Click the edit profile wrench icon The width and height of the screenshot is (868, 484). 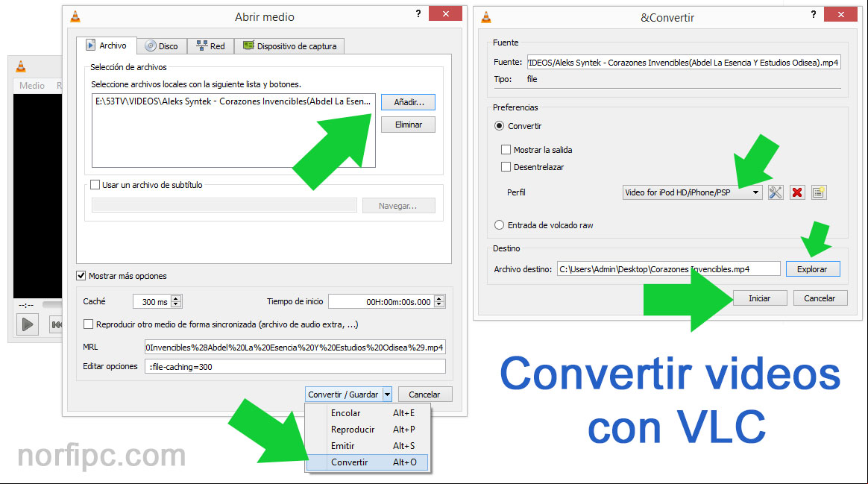[775, 192]
